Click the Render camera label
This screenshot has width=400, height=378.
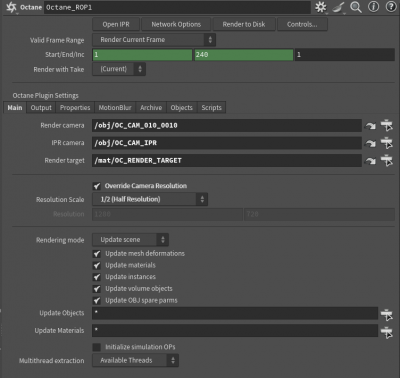click(62, 126)
